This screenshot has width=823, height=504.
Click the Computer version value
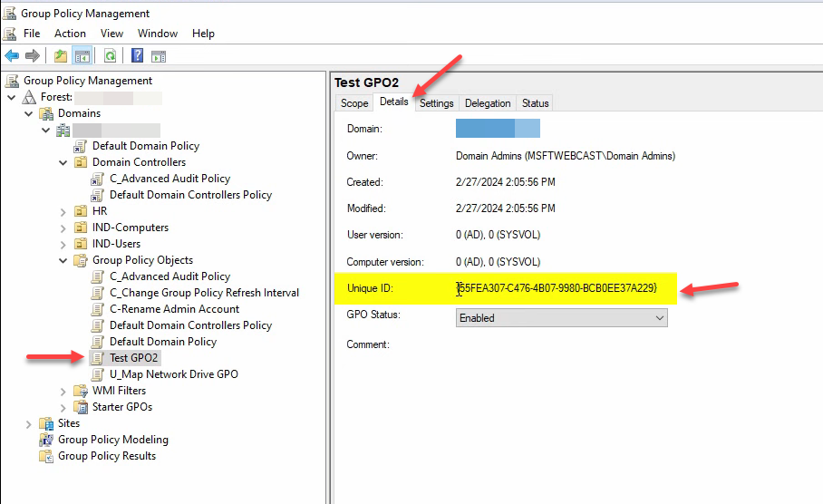(498, 261)
